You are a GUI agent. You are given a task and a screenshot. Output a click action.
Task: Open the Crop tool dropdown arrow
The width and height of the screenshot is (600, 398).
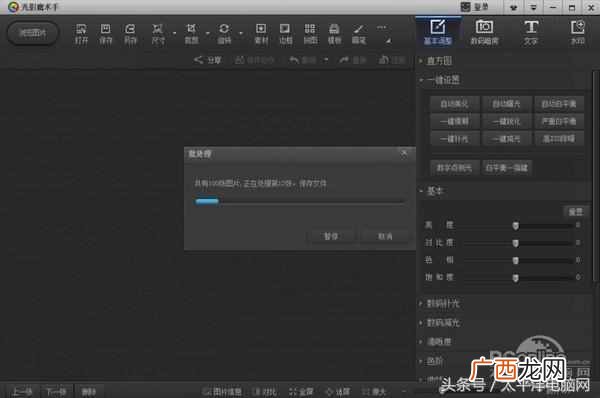point(208,33)
